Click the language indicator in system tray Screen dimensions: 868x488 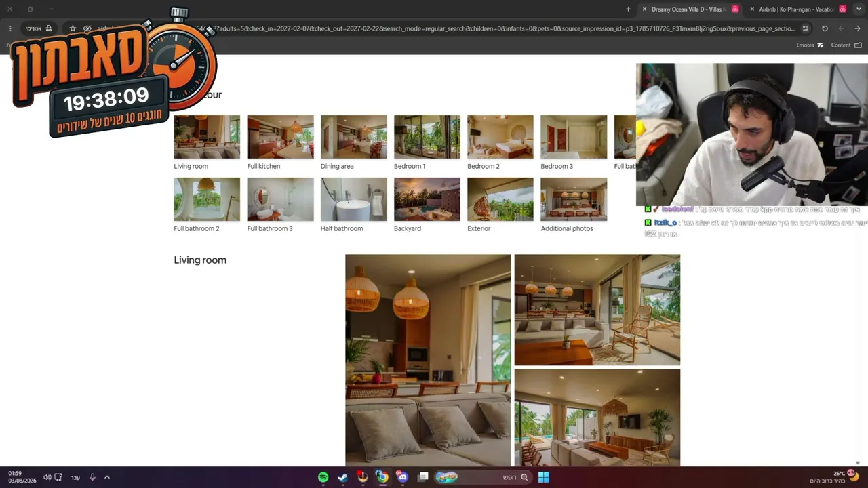75,477
